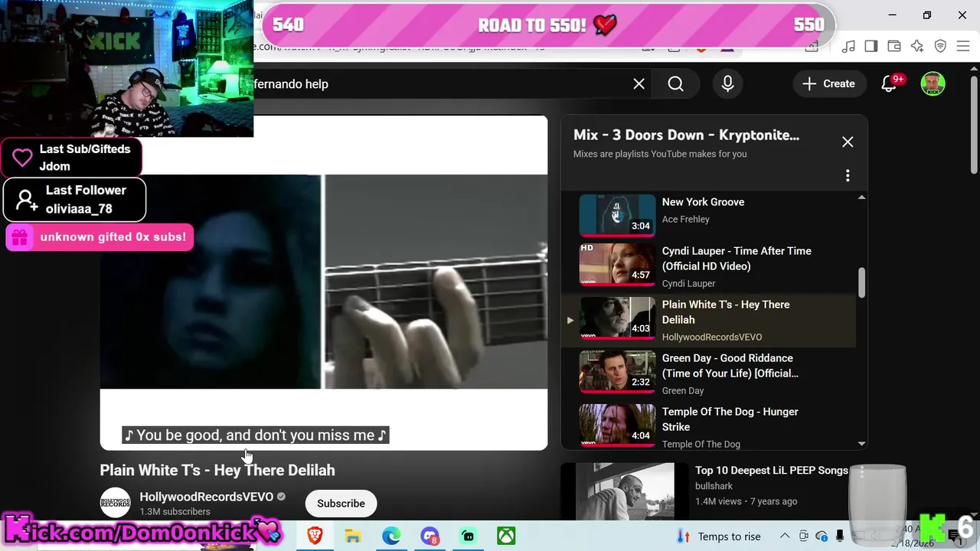Open File Explorer from taskbar
The height and width of the screenshot is (551, 980).
coord(352,536)
